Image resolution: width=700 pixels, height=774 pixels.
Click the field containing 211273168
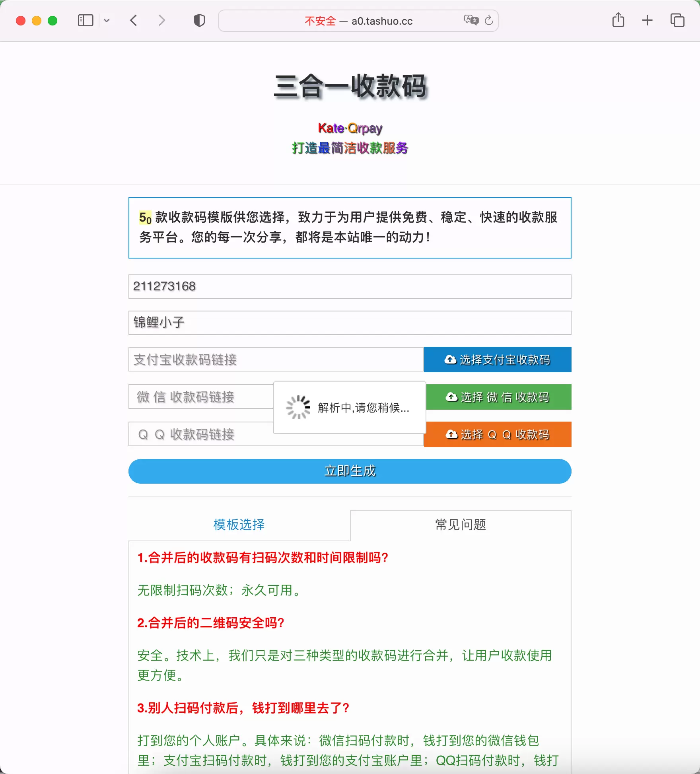pyautogui.click(x=350, y=286)
